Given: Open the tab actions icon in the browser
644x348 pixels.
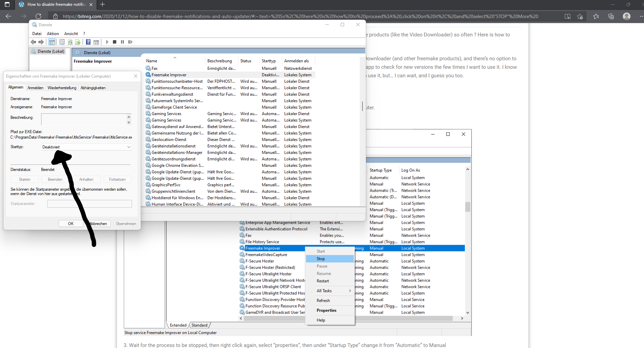Looking at the screenshot, I should [x=7, y=4].
